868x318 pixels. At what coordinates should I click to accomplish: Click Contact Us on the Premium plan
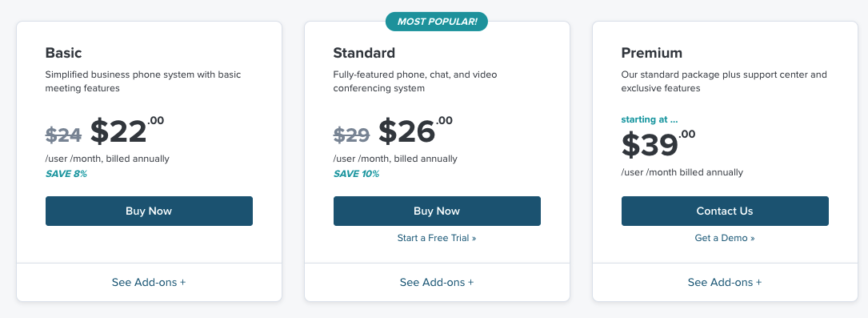pyautogui.click(x=725, y=211)
